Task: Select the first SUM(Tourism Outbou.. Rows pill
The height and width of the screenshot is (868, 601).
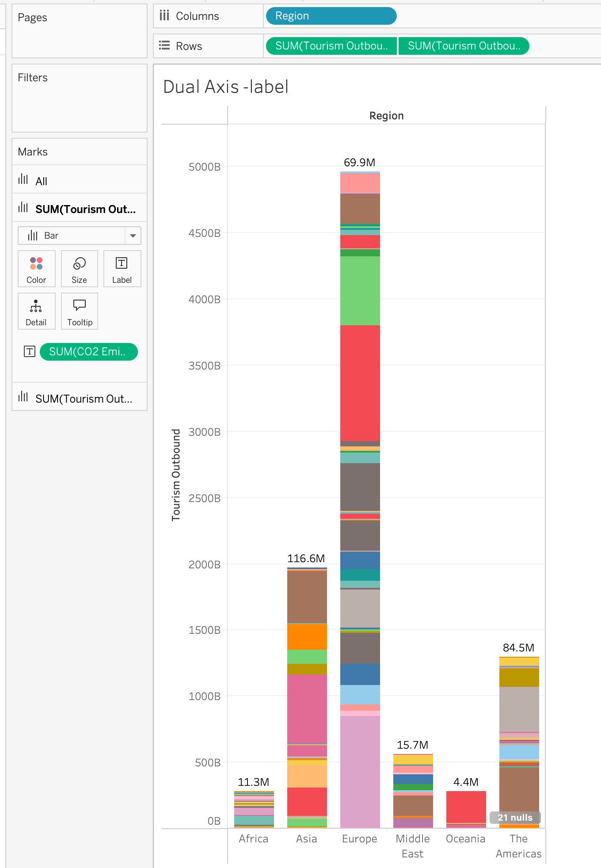Action: tap(331, 46)
